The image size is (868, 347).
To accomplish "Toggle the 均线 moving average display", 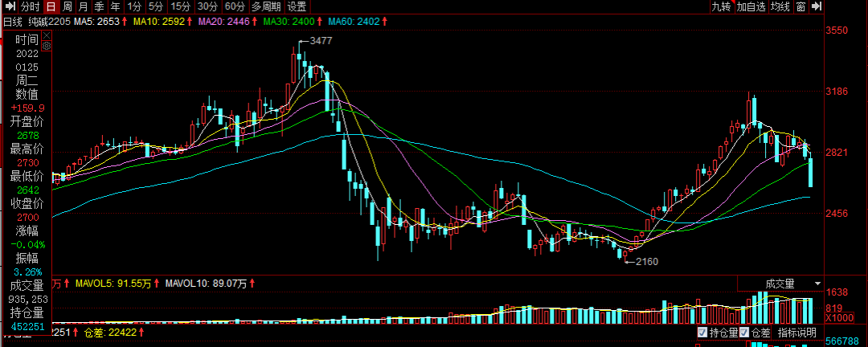I will tap(780, 6).
